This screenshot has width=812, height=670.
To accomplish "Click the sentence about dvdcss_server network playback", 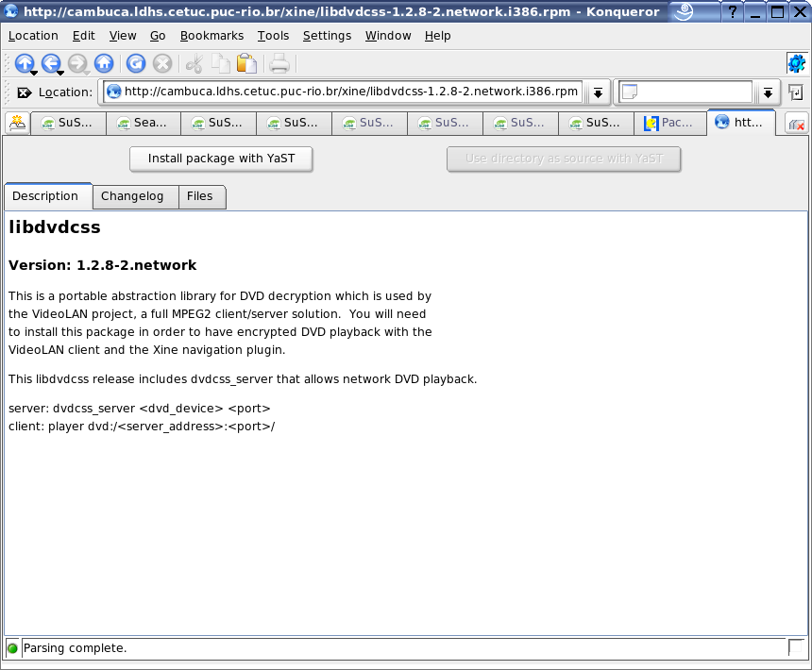I will click(x=243, y=379).
